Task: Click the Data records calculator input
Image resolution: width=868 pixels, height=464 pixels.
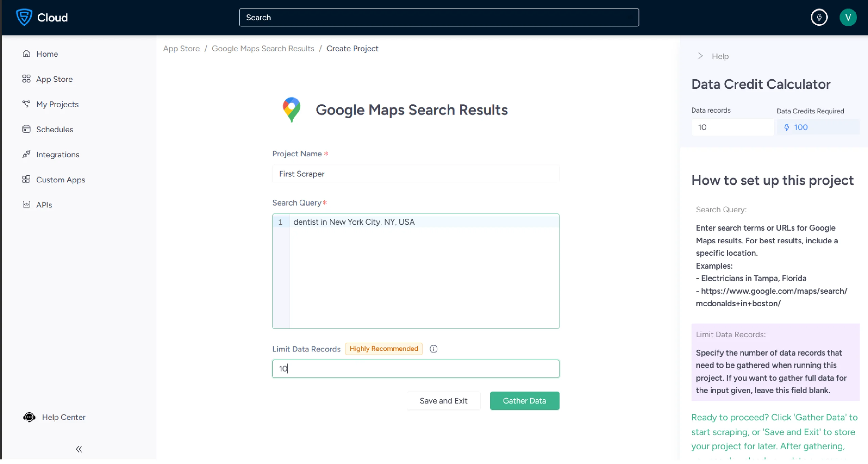Action: (x=732, y=127)
